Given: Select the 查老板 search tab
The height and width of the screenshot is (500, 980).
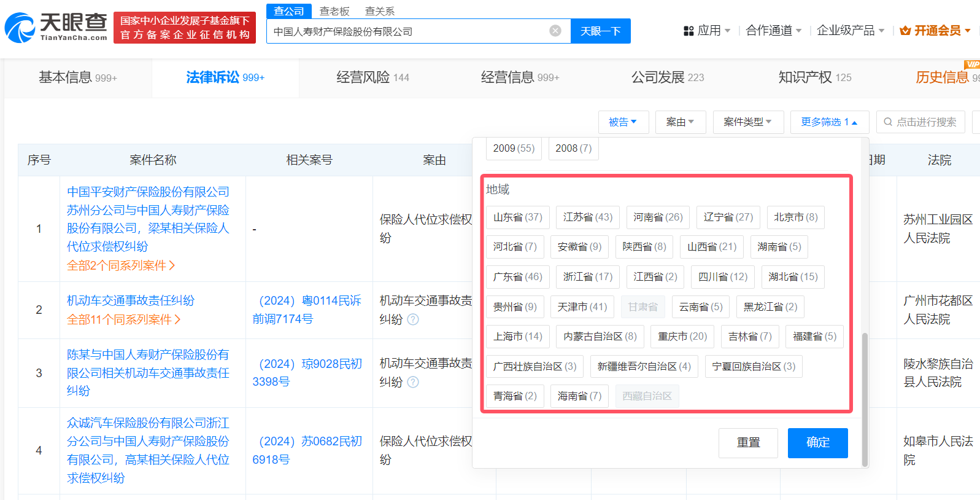Looking at the screenshot, I should [334, 11].
